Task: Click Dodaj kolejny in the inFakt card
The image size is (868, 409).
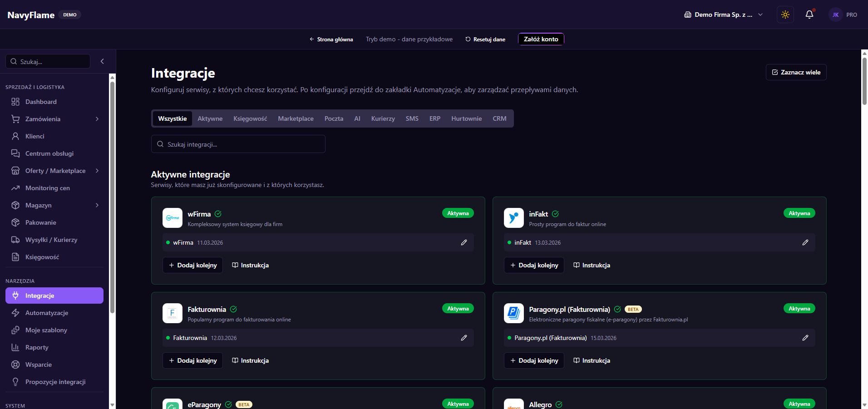Action: 534,265
